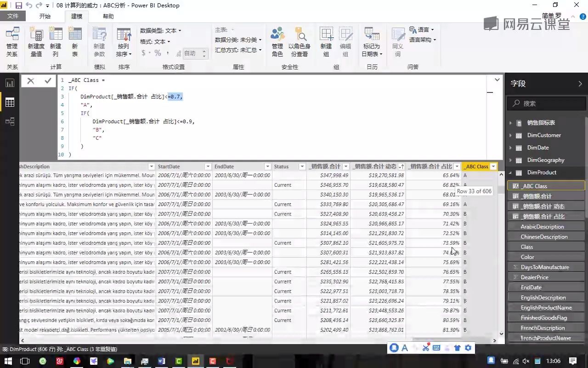The image size is (588, 368).
Task: Open the Manage Relationships (管理关系) dialog
Action: point(12,40)
